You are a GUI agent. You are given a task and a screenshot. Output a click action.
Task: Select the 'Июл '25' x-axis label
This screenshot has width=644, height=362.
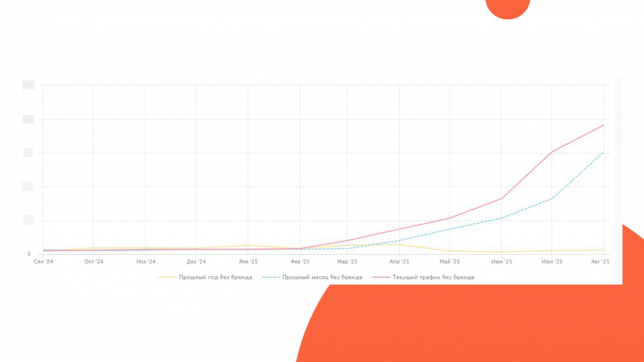[552, 261]
